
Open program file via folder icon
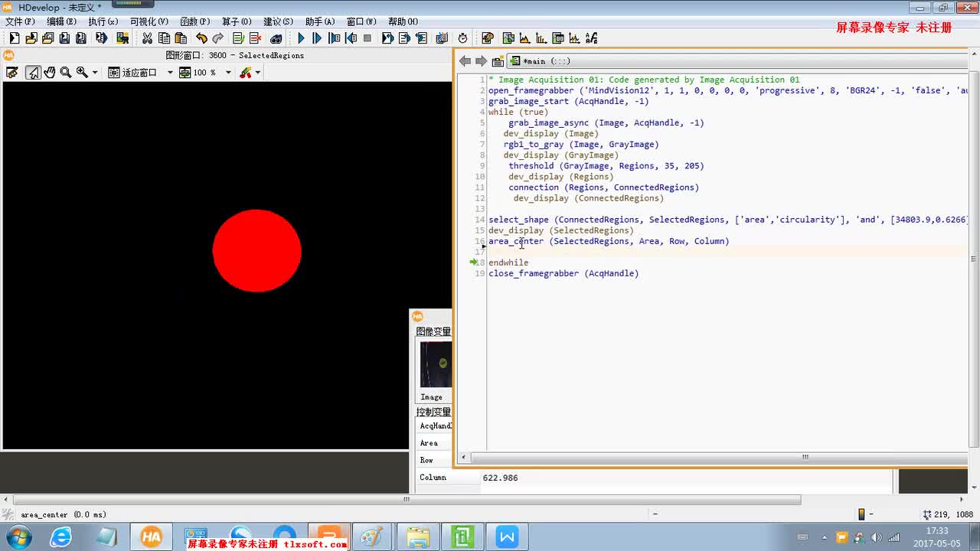pos(31,38)
